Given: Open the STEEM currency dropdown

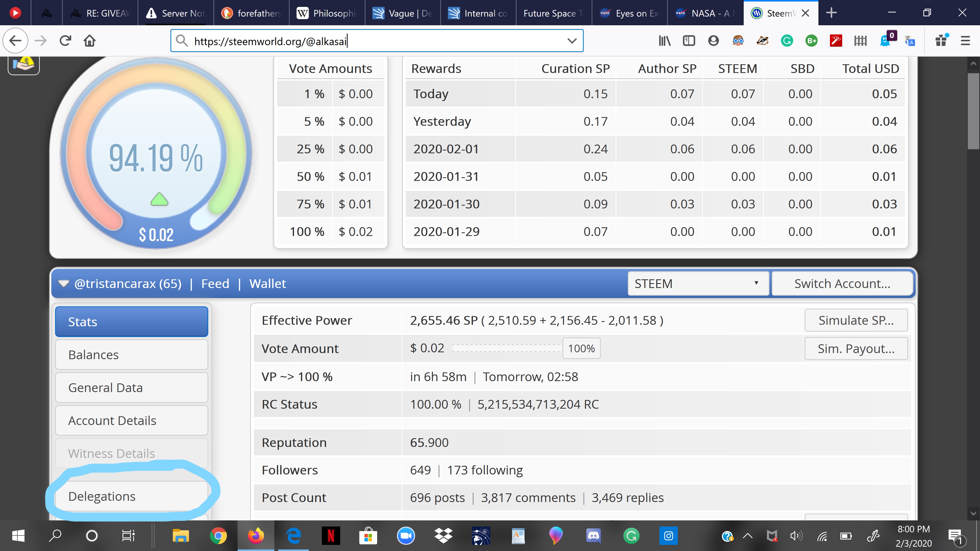Looking at the screenshot, I should [698, 284].
